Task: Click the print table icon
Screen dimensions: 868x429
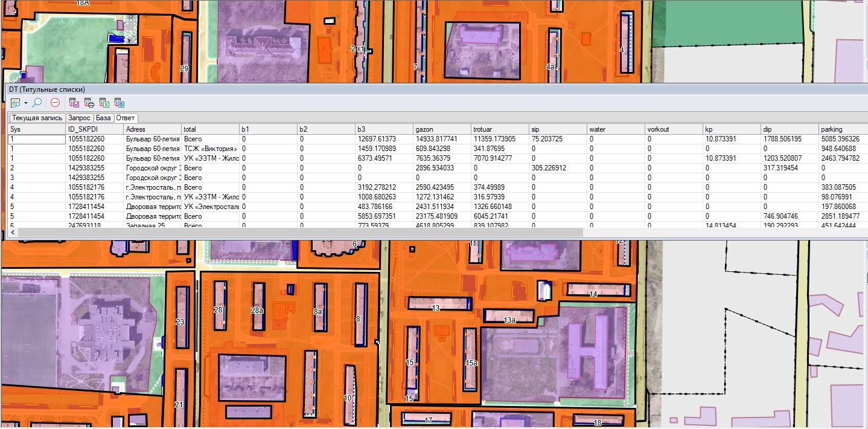Action: tap(89, 103)
